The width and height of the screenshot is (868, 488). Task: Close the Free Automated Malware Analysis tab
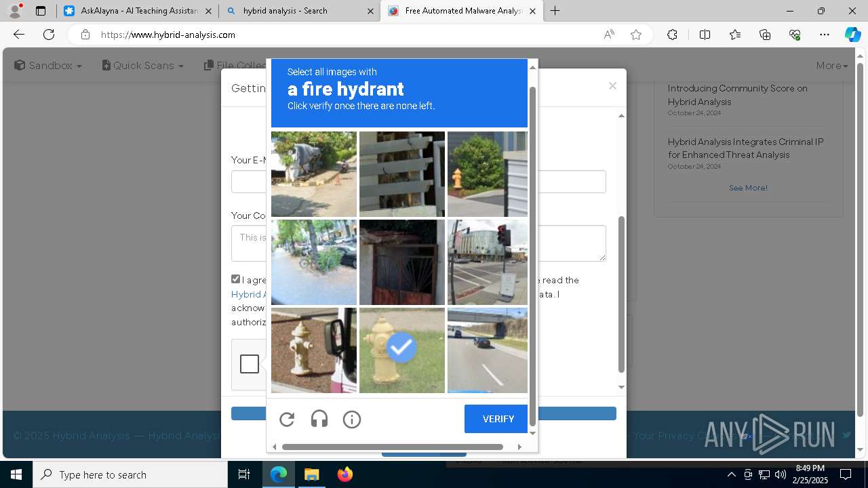coord(532,11)
